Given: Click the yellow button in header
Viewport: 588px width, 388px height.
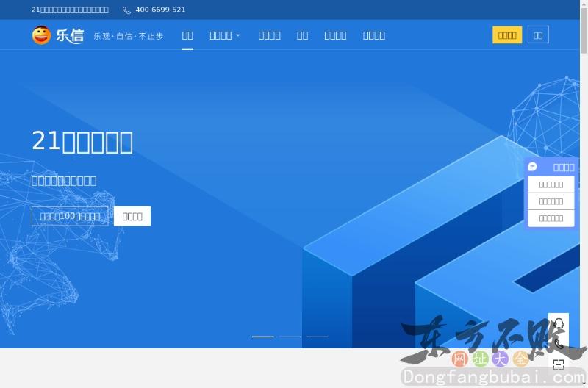Looking at the screenshot, I should click(507, 35).
